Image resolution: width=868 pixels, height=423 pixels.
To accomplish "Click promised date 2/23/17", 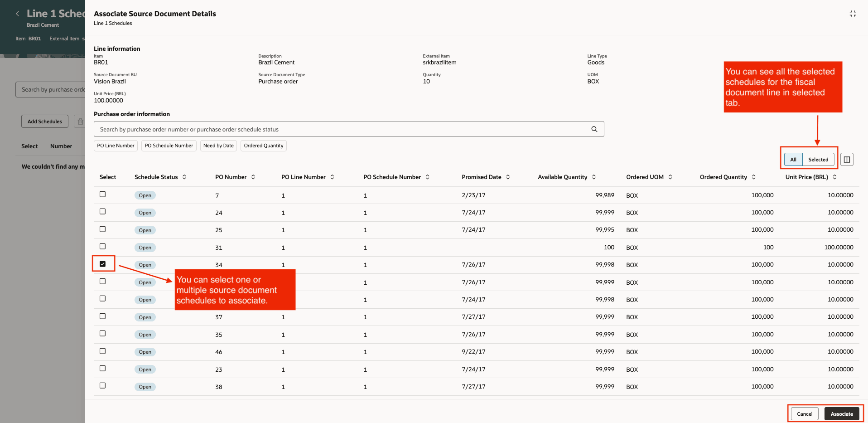I will point(473,195).
